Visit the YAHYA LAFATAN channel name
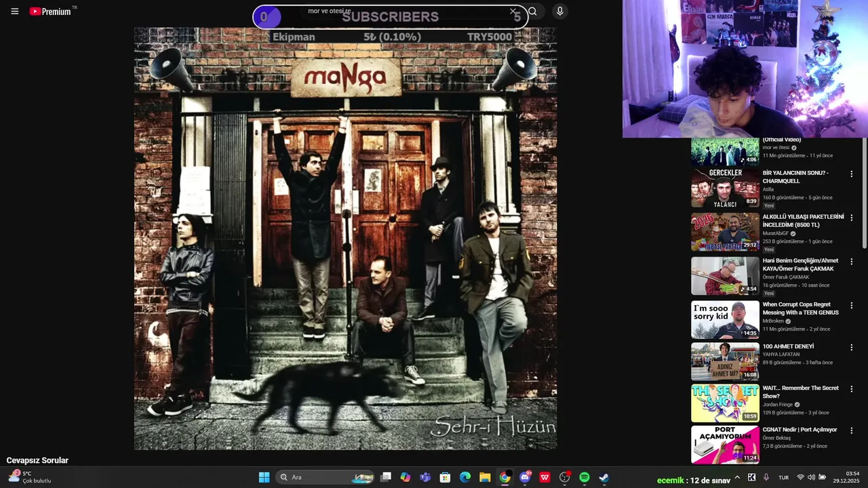Screen dimensions: 868x488 781,354
